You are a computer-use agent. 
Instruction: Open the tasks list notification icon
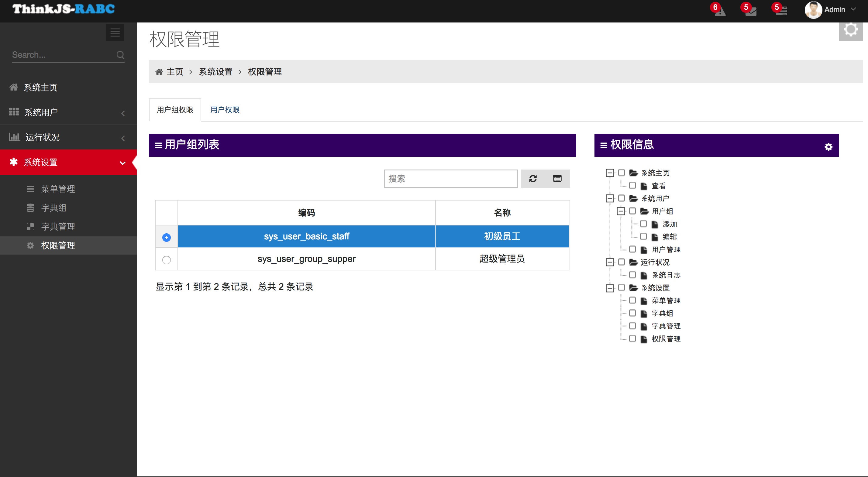click(781, 11)
